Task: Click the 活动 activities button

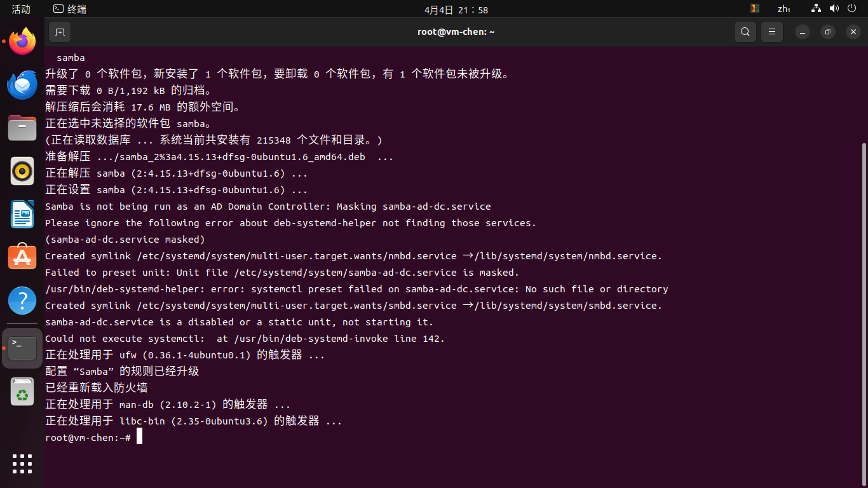Action: pyautogui.click(x=21, y=9)
